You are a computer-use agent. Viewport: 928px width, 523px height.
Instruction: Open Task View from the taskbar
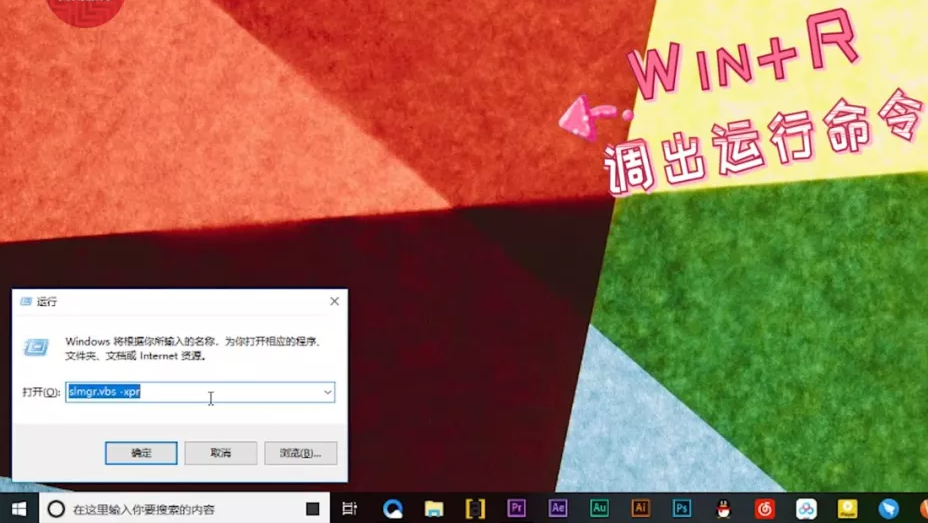pos(350,509)
